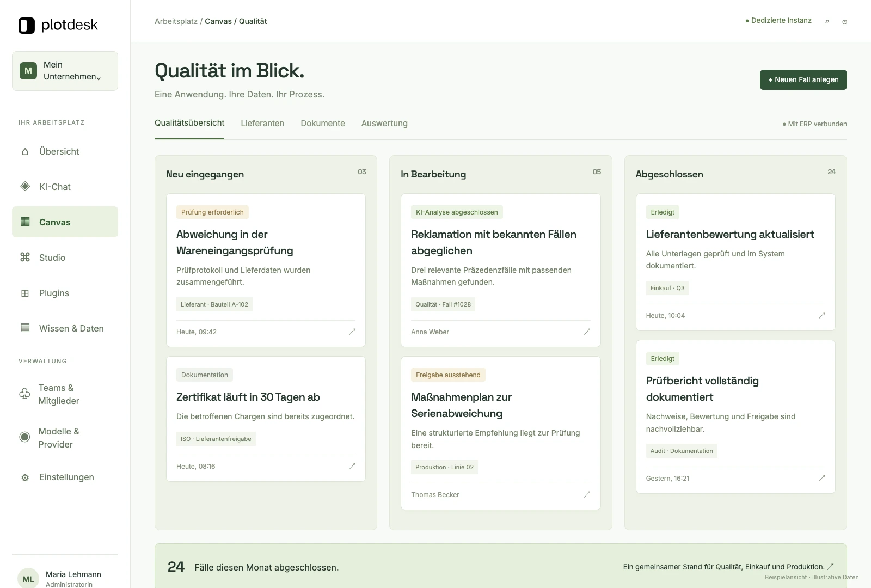This screenshot has width=871, height=588.
Task: Open arrow on Prüfbericht vollständig dokumentiert card
Action: [822, 477]
